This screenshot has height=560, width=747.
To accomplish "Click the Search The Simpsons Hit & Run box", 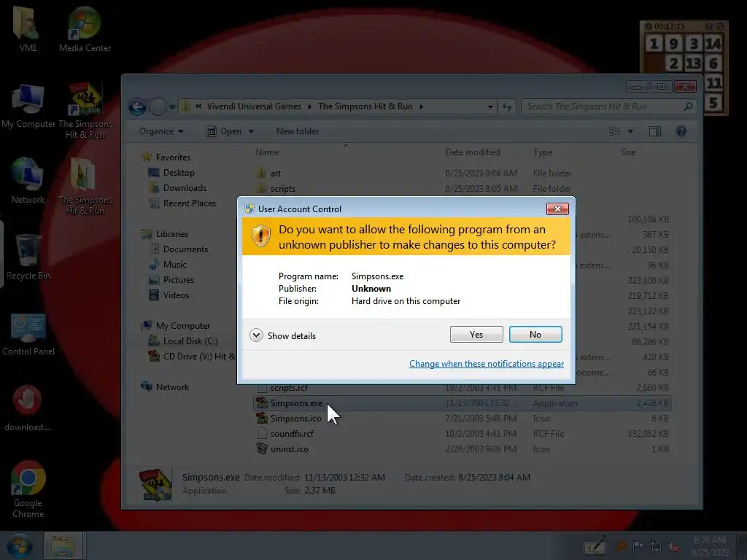I will tap(608, 106).
